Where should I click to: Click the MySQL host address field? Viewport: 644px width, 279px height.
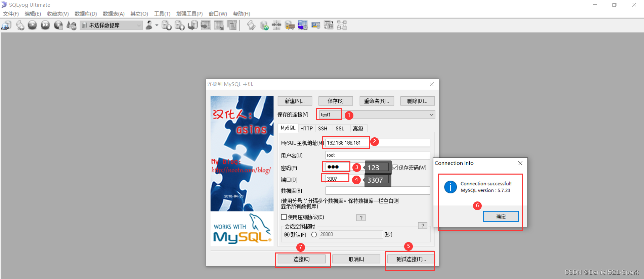click(378, 143)
